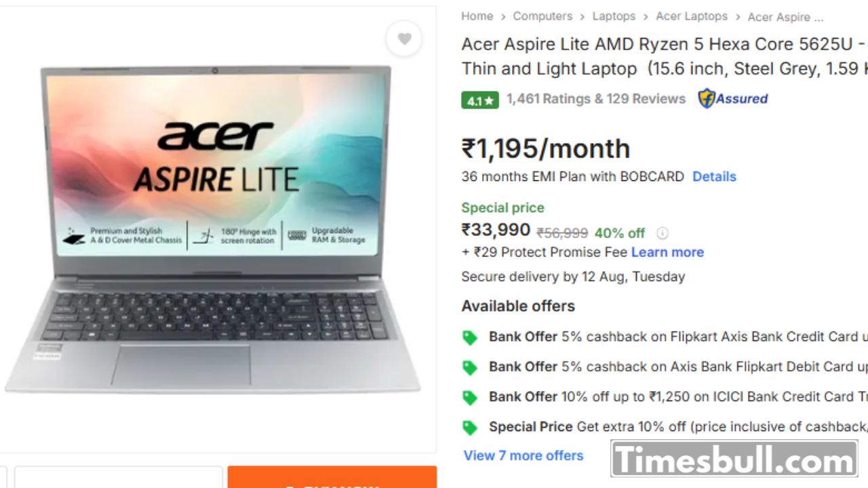Open the Home breadcrumb
The height and width of the screenshot is (488, 868).
pyautogui.click(x=477, y=16)
